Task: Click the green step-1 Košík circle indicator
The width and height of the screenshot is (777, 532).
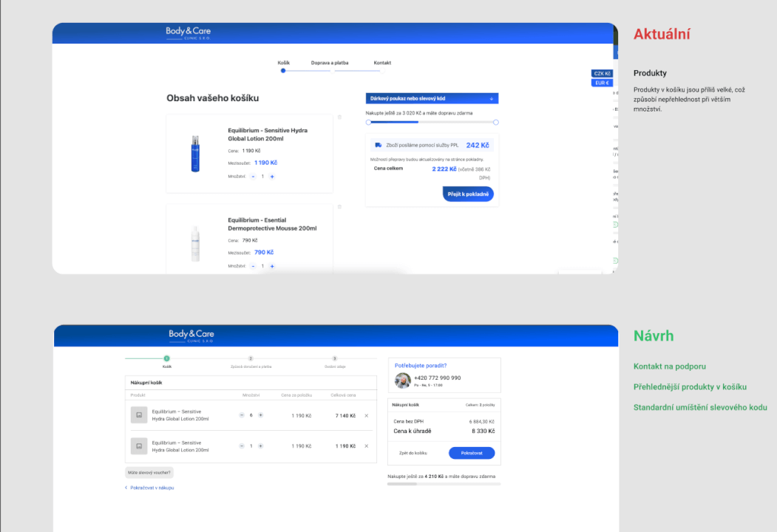Action: [x=167, y=359]
